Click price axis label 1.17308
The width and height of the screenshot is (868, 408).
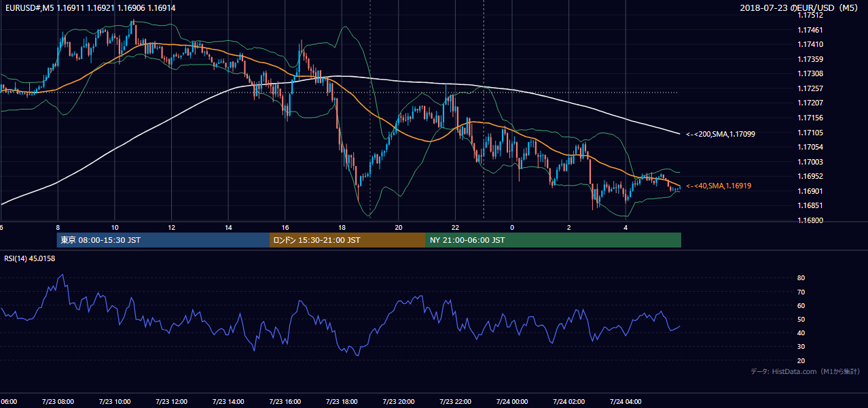tap(811, 73)
